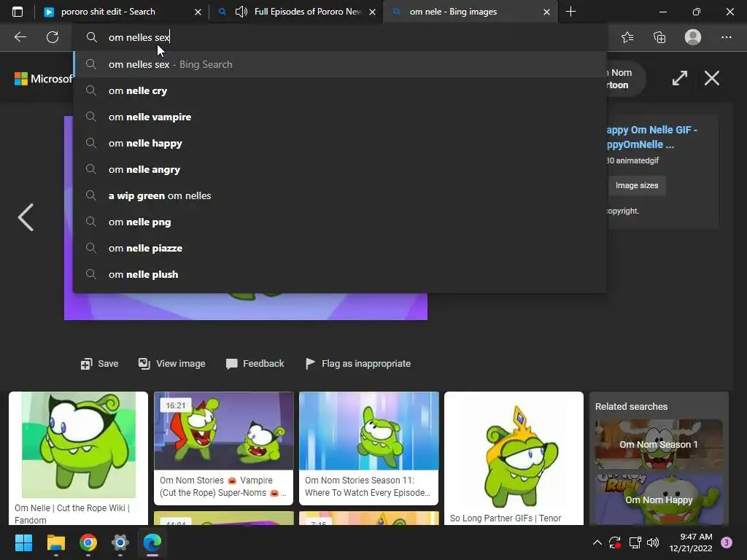
Task: Go back with the browser back arrow
Action: click(x=20, y=37)
